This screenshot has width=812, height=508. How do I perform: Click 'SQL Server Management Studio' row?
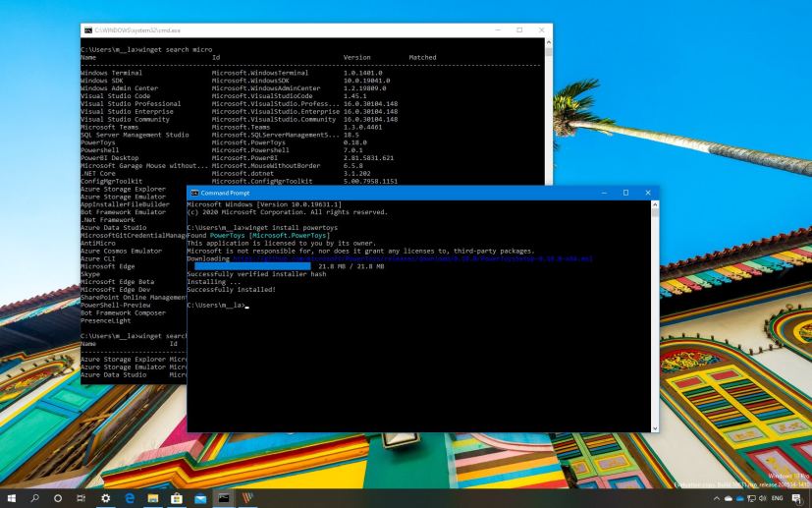click(135, 135)
